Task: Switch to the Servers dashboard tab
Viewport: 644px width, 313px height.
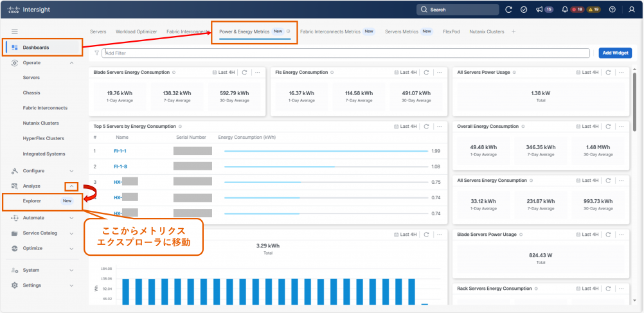Action: (x=98, y=31)
